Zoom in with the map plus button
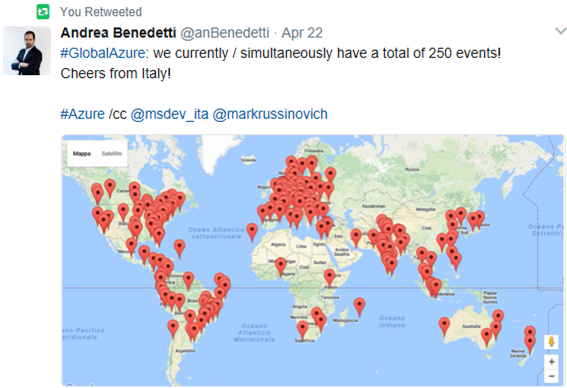567x388 pixels. pos(551,362)
